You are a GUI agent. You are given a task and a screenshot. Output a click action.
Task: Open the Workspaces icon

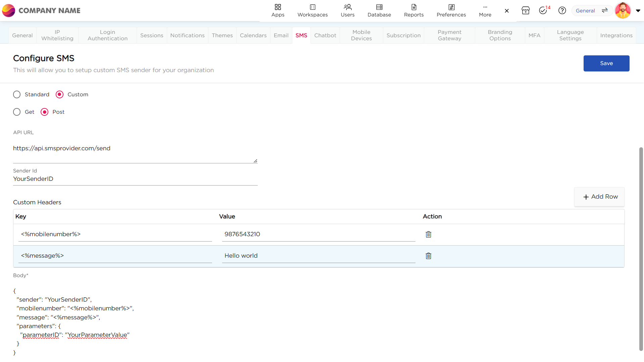coord(312,7)
